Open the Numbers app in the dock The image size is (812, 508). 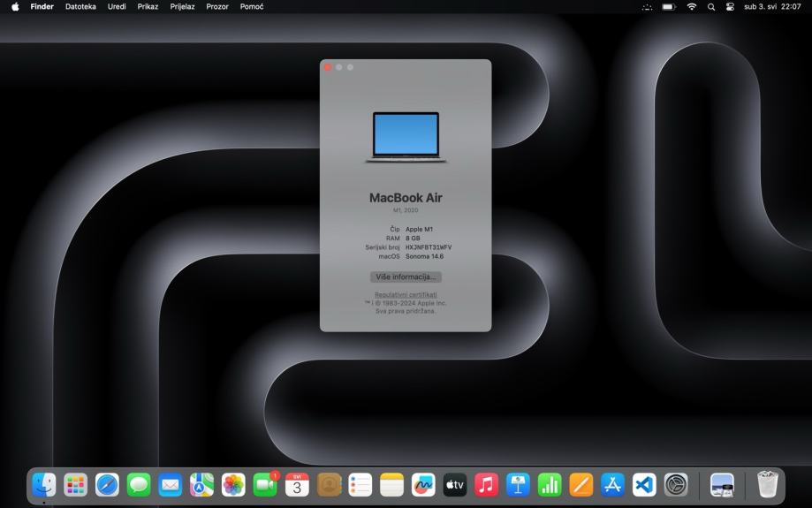tap(550, 484)
